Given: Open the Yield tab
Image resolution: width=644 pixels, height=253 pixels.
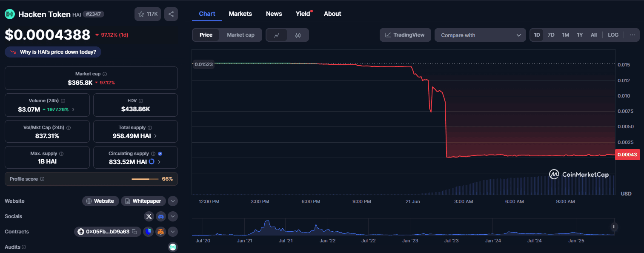Looking at the screenshot, I should pyautogui.click(x=303, y=14).
